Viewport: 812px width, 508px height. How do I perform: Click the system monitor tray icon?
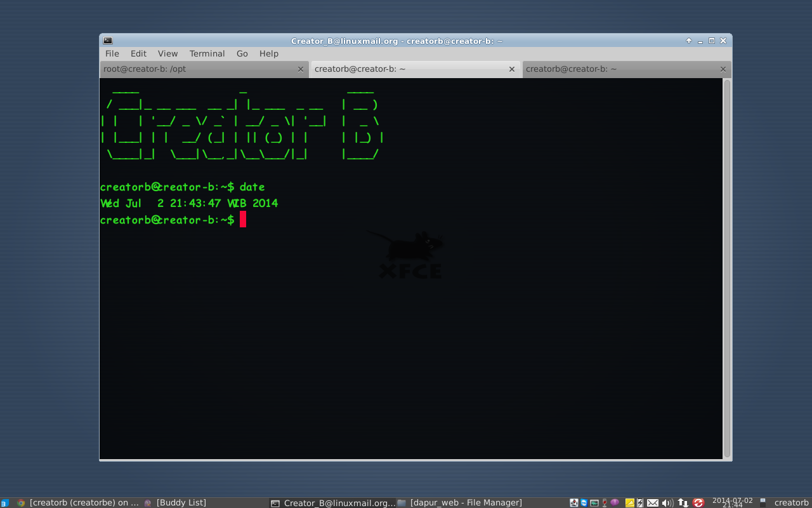click(594, 502)
